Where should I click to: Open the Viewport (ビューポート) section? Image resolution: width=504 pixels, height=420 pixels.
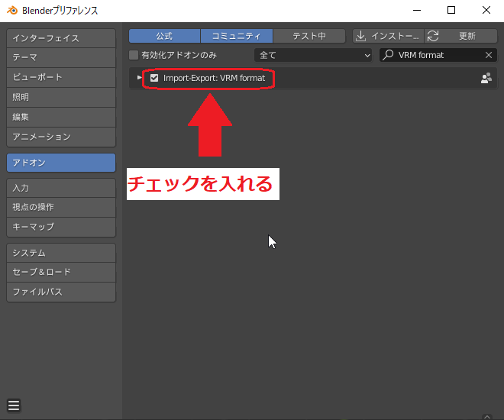pos(61,77)
